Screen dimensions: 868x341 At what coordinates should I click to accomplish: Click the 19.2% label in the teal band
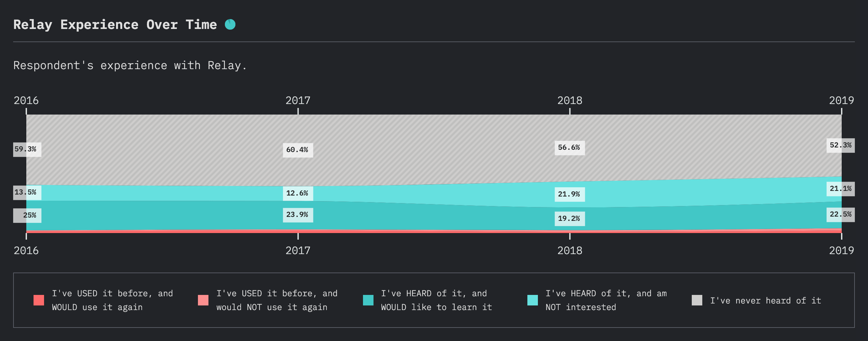(569, 218)
